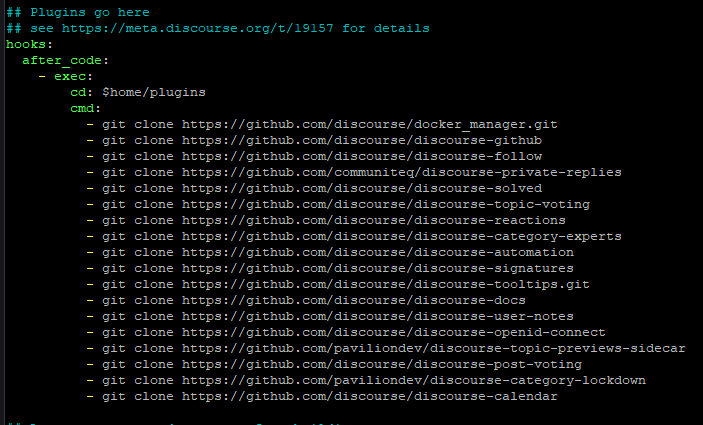This screenshot has width=703, height=425.
Task: Click the discourse-openid-connect clone line
Action: pyautogui.click(x=346, y=332)
